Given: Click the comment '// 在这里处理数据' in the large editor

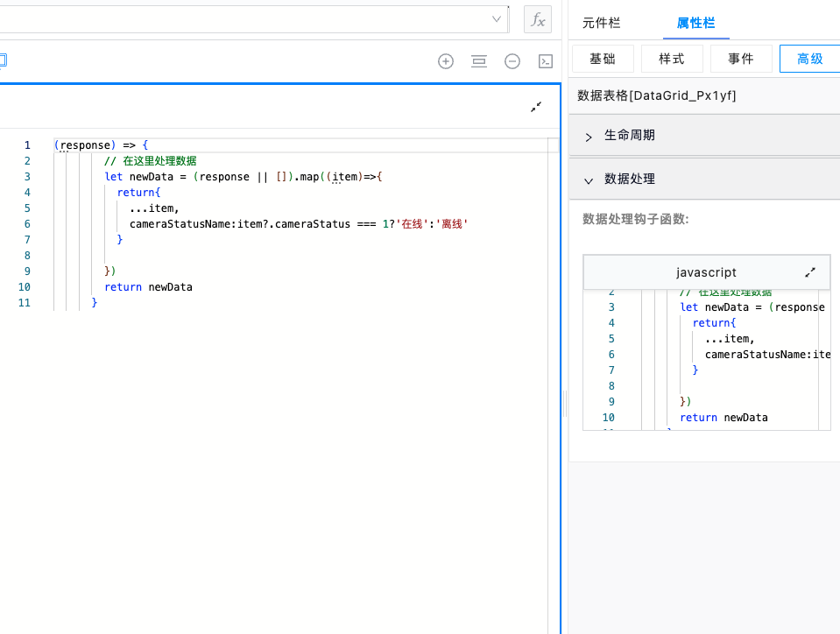Looking at the screenshot, I should tap(151, 160).
